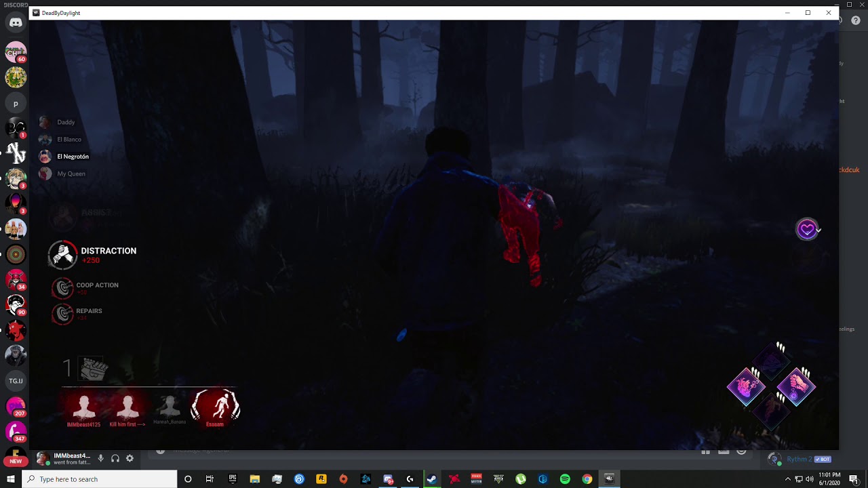
Task: Open GTA V from taskbar
Action: tap(498, 479)
